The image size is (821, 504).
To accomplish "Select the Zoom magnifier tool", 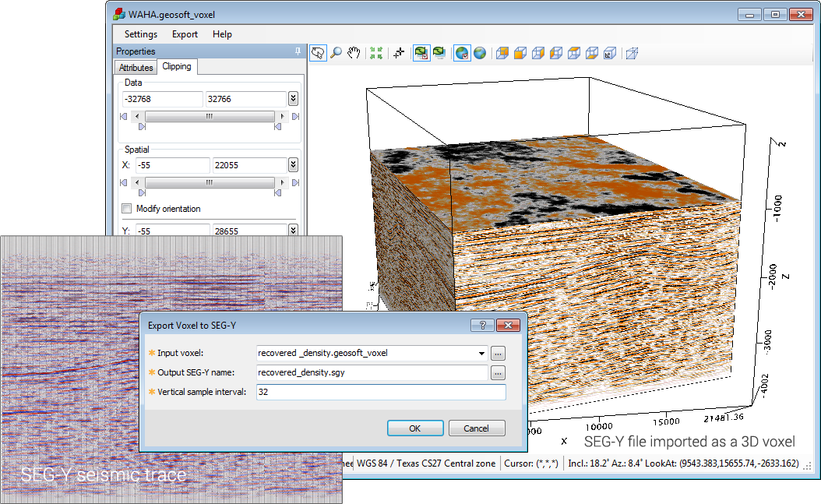I will pos(337,53).
